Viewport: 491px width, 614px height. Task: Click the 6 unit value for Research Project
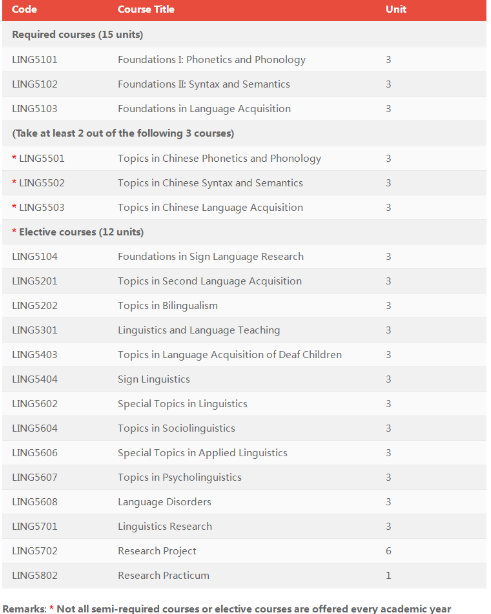(x=388, y=551)
